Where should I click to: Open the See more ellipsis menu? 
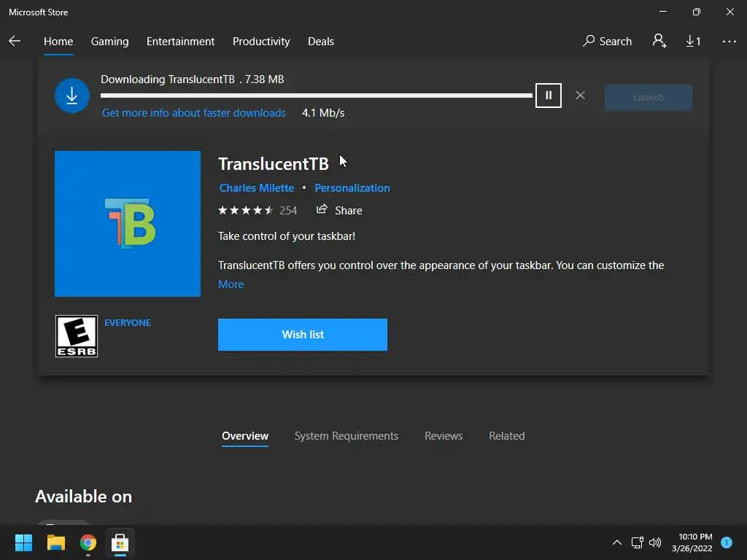click(x=729, y=42)
